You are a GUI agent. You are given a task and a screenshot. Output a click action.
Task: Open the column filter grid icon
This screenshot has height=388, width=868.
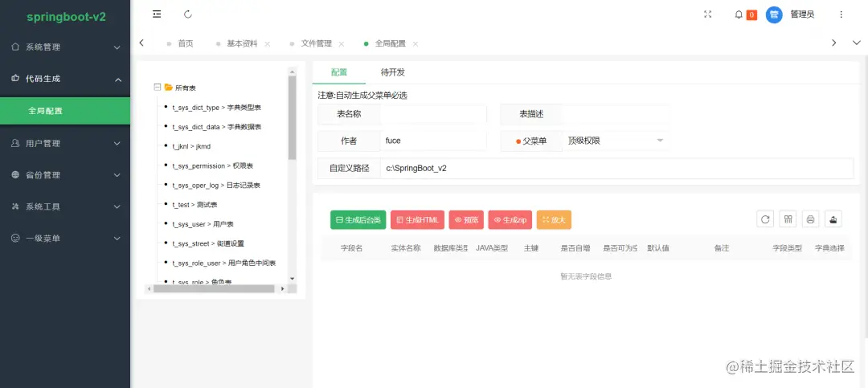click(x=788, y=219)
